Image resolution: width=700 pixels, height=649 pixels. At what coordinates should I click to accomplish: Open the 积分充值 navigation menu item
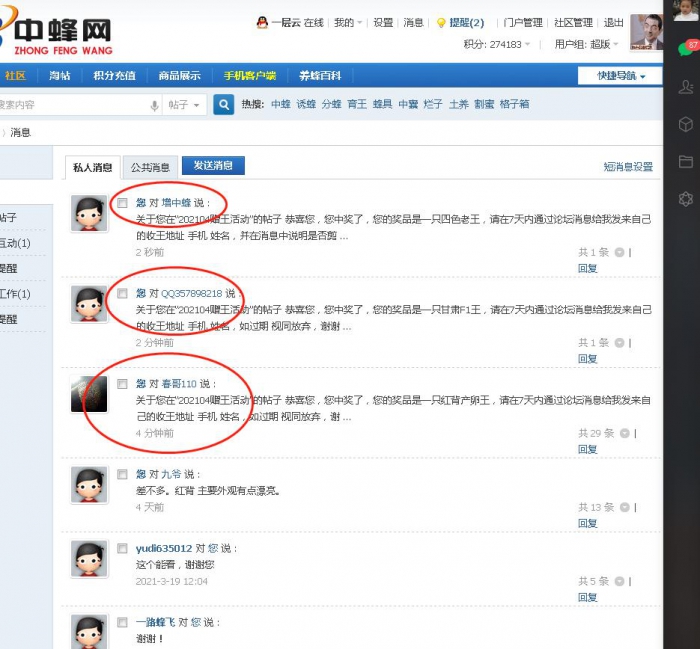(x=113, y=76)
